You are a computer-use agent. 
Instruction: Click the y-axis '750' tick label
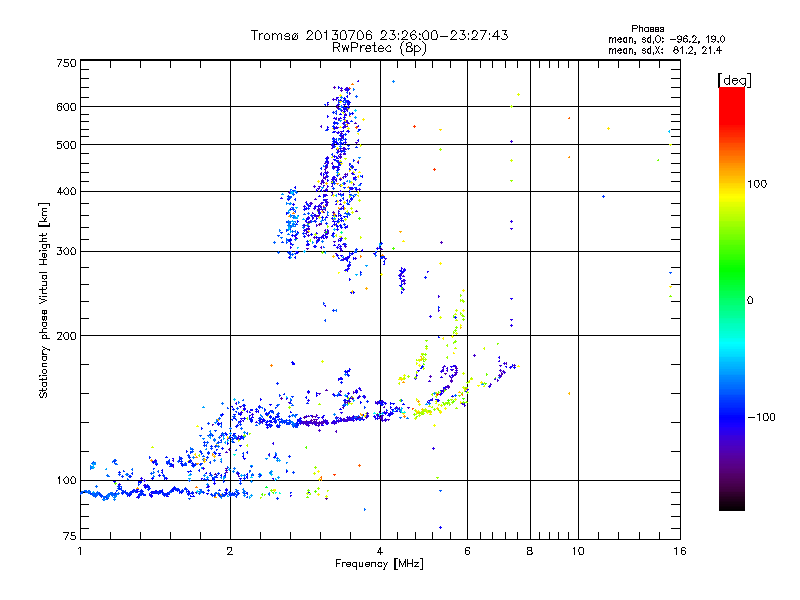click(x=66, y=63)
